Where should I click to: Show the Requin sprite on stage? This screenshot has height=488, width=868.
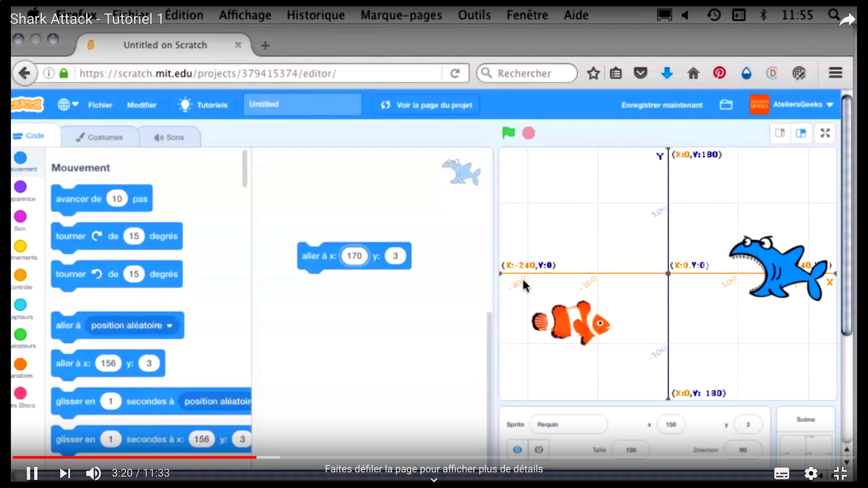point(518,450)
